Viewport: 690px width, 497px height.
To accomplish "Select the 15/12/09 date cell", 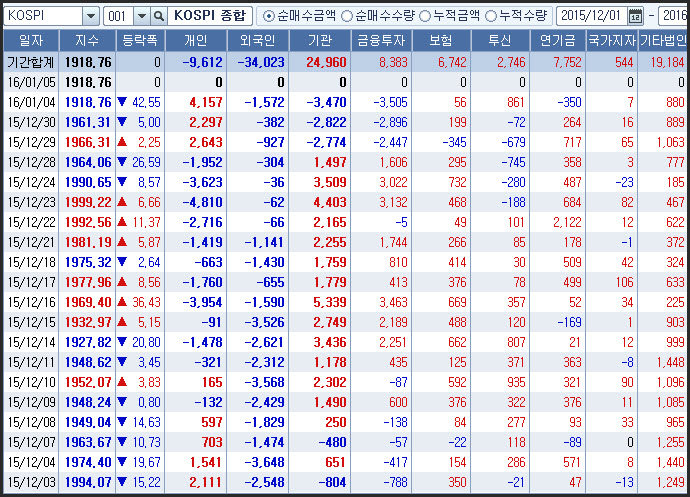I will click(31, 402).
